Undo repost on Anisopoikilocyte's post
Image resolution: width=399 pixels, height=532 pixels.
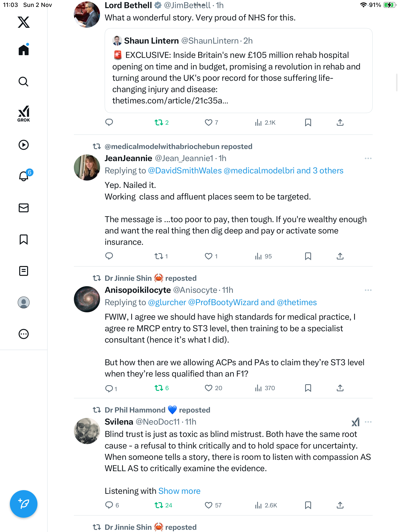(159, 388)
